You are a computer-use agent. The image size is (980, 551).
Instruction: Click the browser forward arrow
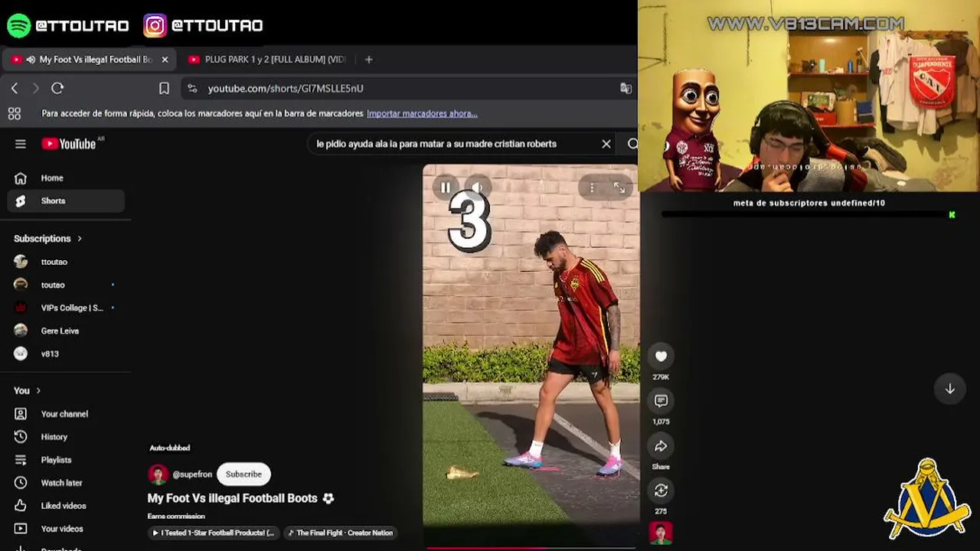point(35,89)
